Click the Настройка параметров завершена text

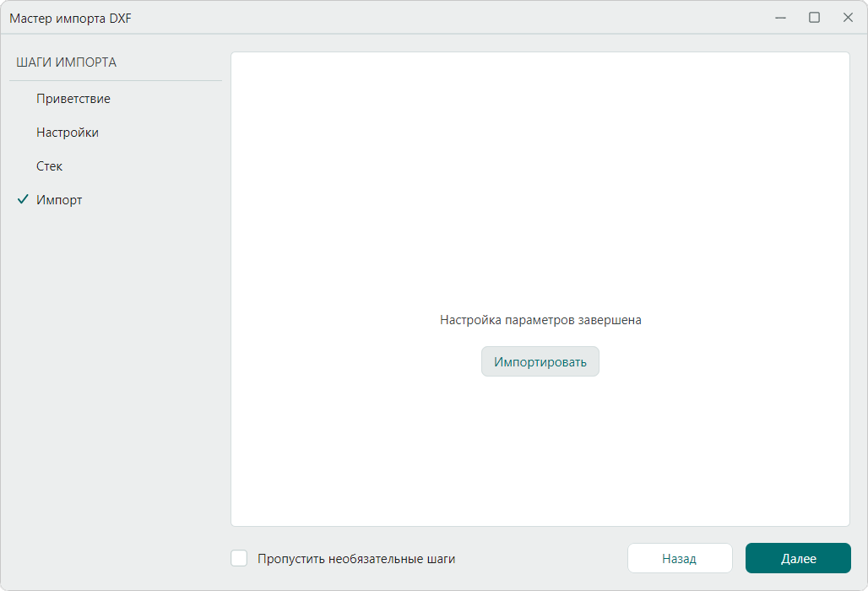(540, 320)
